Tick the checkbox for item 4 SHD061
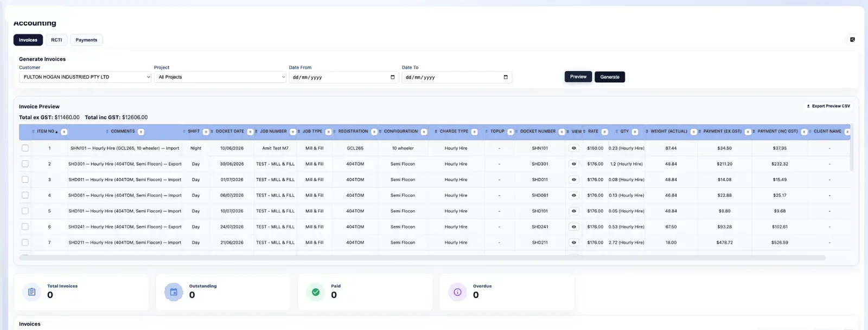The width and height of the screenshot is (868, 330). [x=25, y=195]
